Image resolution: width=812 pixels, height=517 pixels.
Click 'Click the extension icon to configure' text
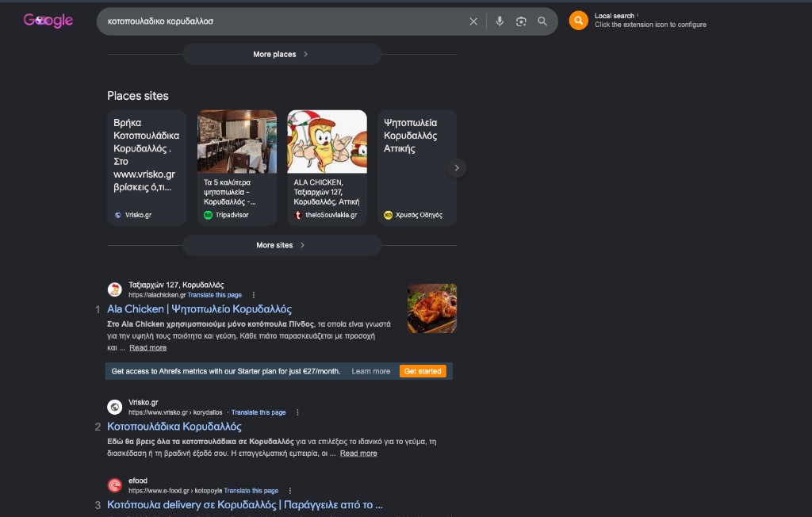650,25
